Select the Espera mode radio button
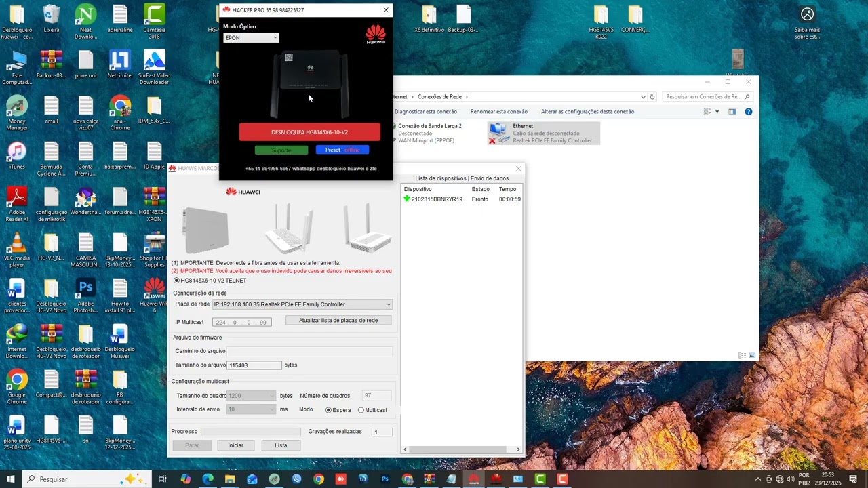Viewport: 868px width, 488px height. point(329,410)
